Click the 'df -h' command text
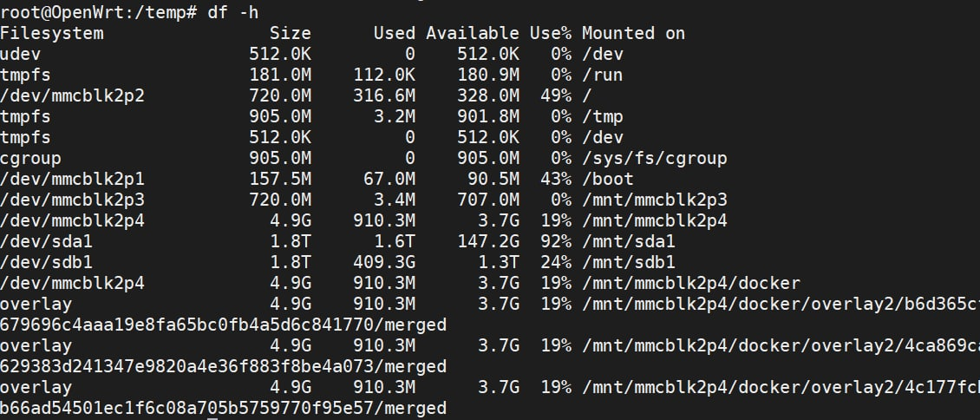 click(x=233, y=12)
